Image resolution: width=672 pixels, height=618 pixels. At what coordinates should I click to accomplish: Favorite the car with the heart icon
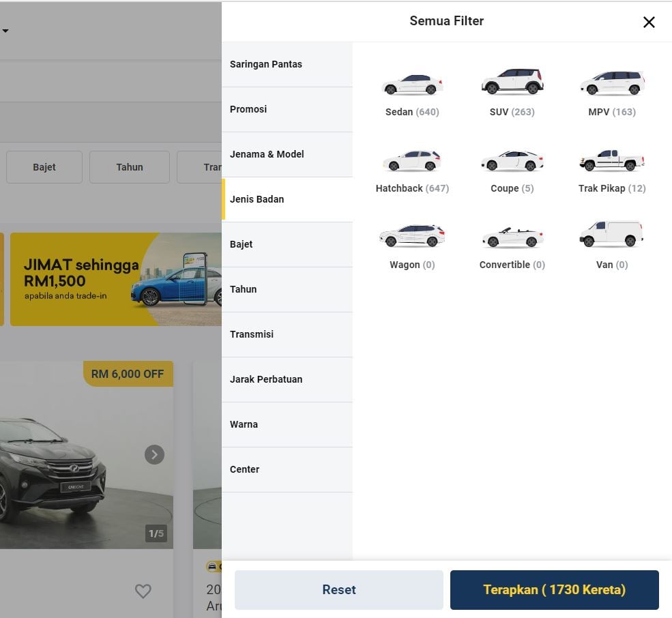(x=143, y=591)
